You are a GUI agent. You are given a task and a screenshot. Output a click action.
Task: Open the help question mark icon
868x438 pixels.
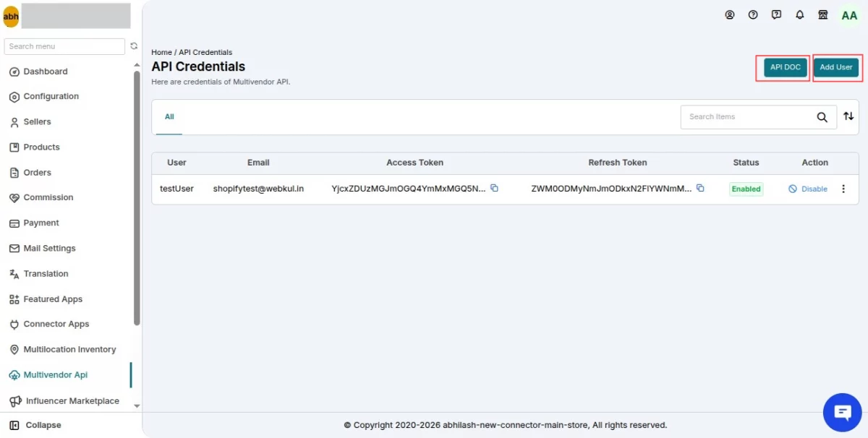coord(753,14)
